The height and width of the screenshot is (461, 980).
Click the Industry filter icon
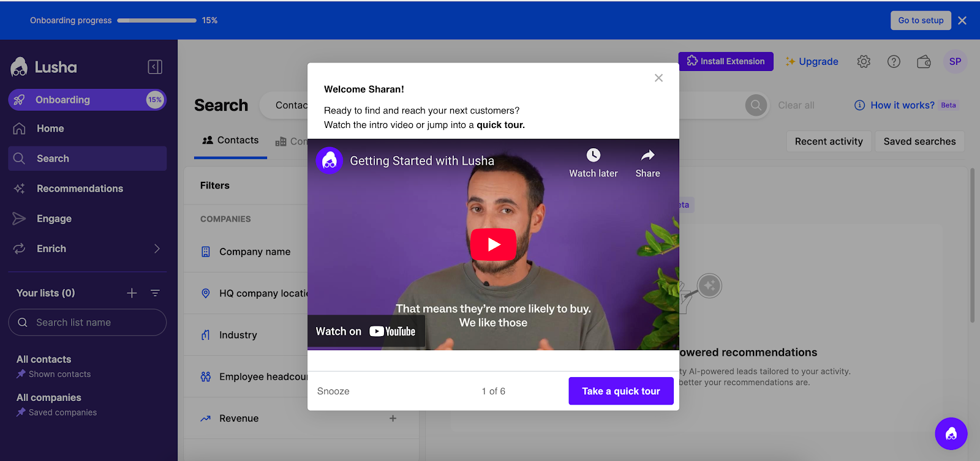pos(206,335)
